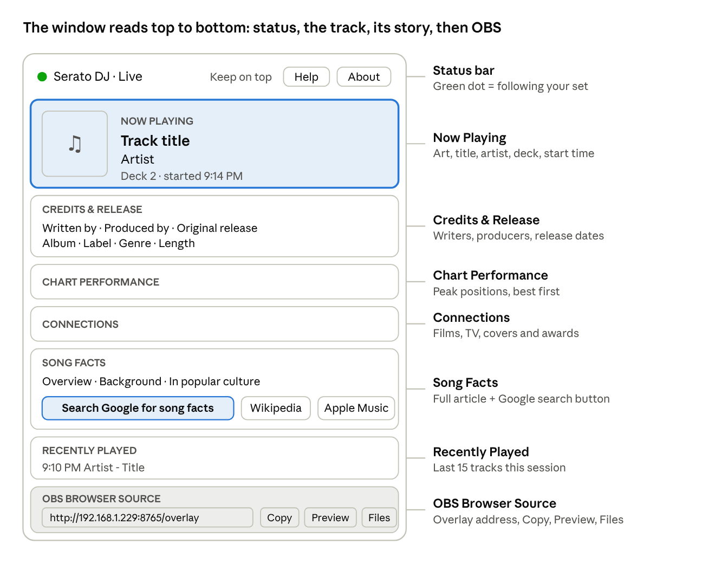Select the Connections panel header
The height and width of the screenshot is (570, 728).
tap(80, 324)
